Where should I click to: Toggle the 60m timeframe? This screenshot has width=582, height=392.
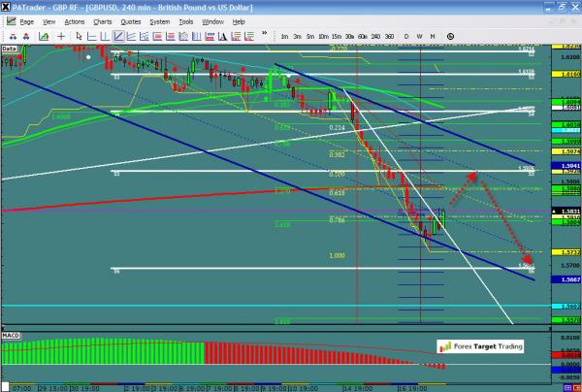coord(362,36)
